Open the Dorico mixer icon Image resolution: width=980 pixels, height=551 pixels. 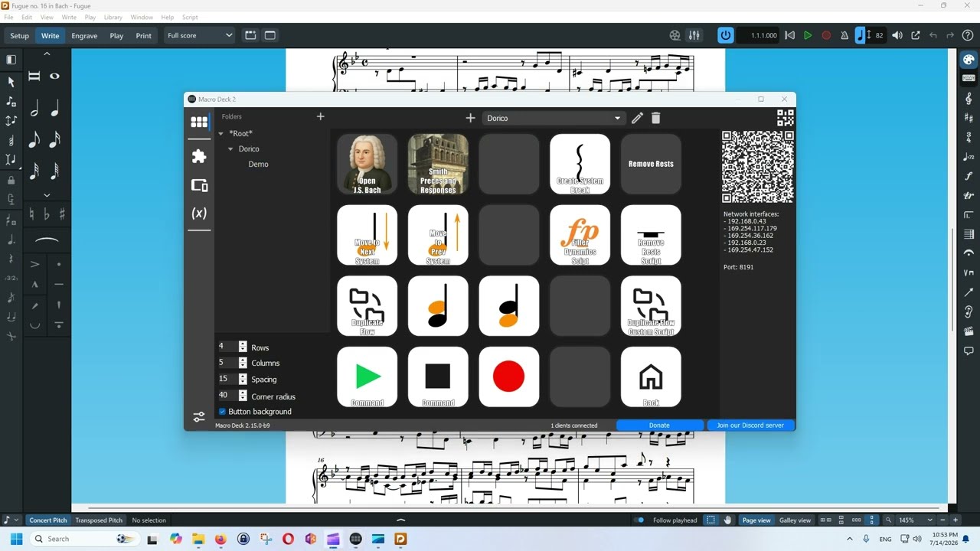(x=694, y=35)
